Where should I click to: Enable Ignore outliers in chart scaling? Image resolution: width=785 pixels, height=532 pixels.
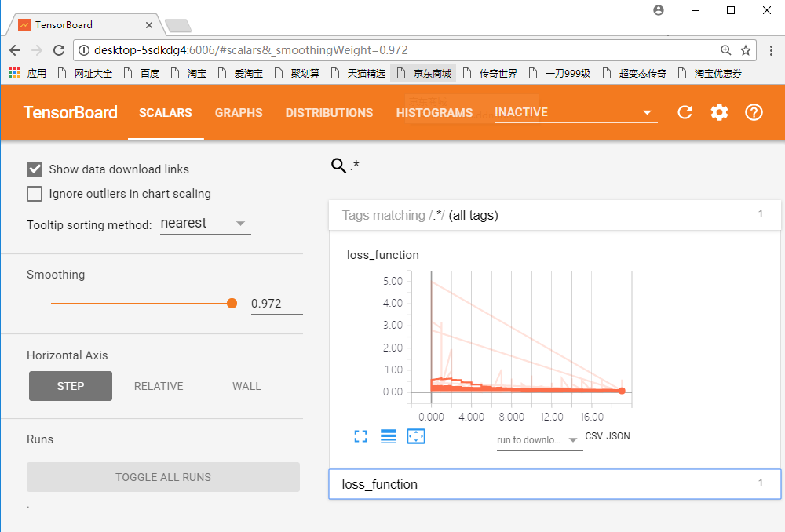point(35,194)
